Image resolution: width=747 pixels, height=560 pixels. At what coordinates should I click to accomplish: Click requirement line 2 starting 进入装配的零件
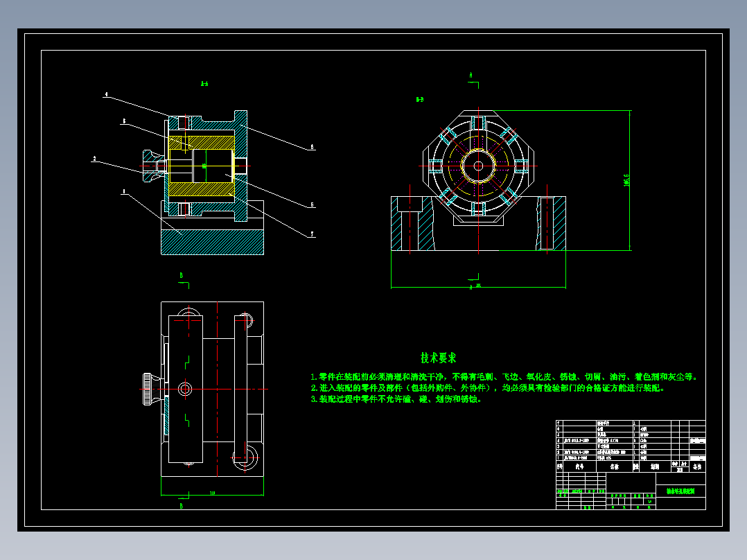[488, 388]
